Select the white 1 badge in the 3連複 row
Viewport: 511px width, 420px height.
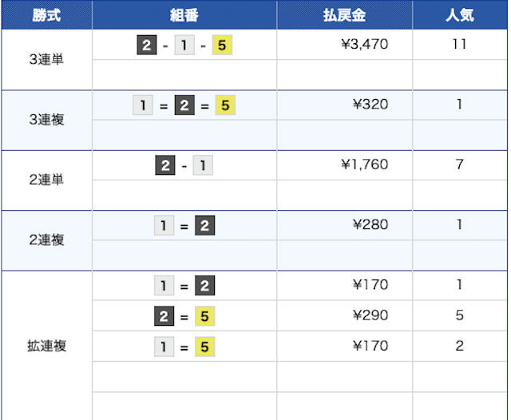click(x=142, y=105)
